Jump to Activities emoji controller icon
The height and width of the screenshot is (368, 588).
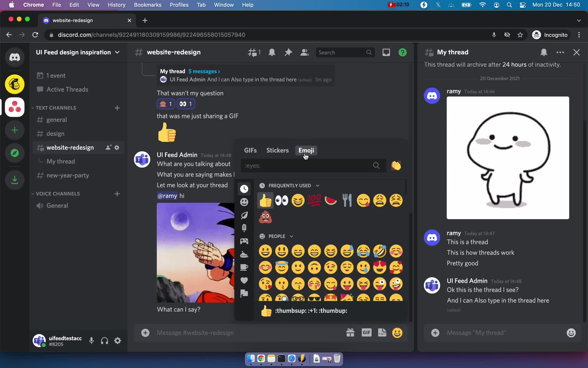coord(244,241)
